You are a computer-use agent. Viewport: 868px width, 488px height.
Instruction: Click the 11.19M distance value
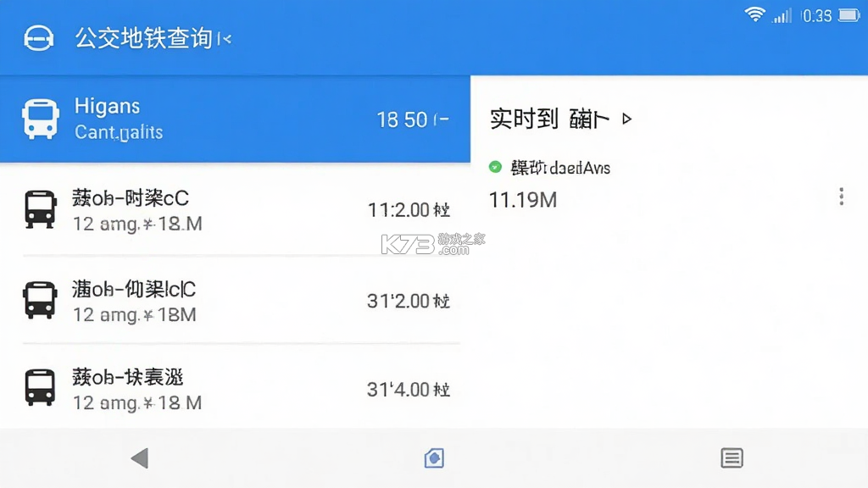coord(522,200)
